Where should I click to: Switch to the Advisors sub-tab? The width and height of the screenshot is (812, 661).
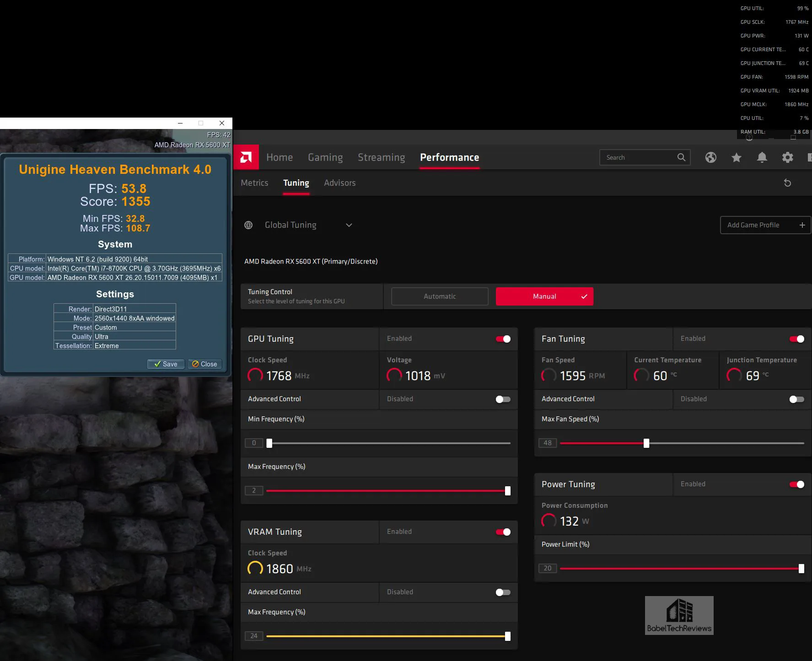point(340,183)
